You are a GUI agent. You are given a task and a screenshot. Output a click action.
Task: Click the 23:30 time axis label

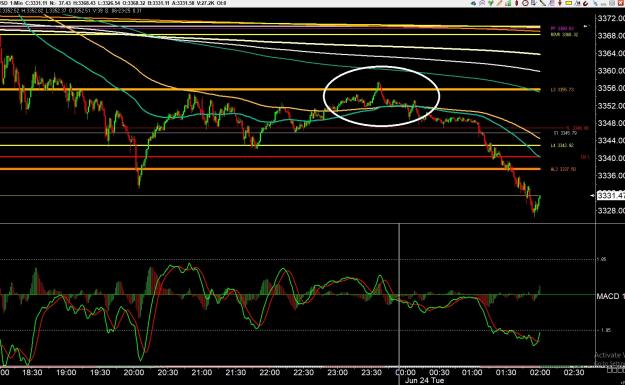click(x=371, y=372)
